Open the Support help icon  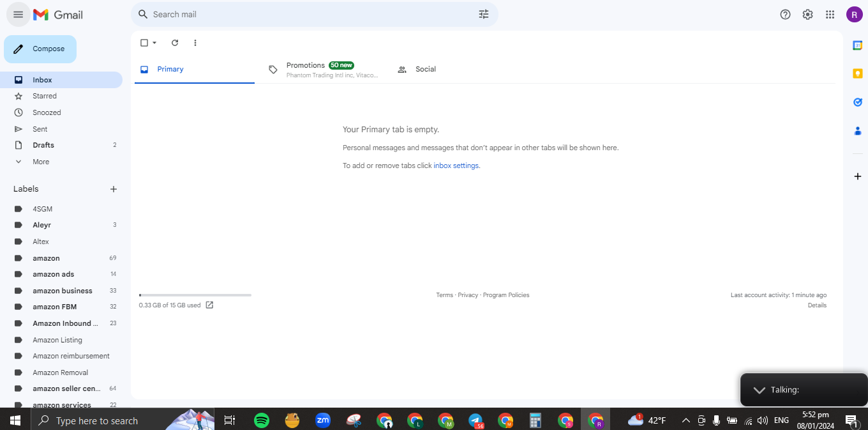pos(786,14)
